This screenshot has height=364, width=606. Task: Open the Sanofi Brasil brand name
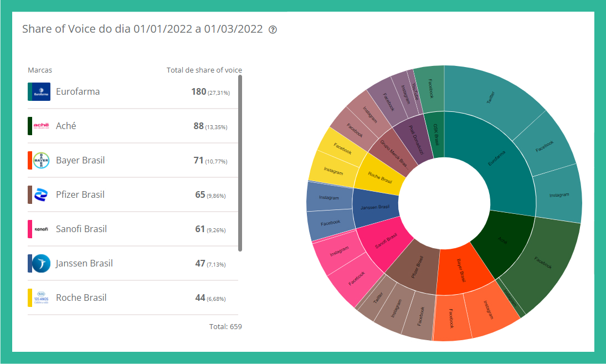pos(81,229)
